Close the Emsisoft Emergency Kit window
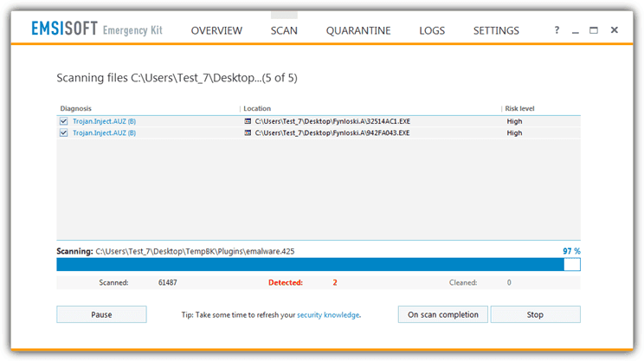The height and width of the screenshot is (361, 644). coord(615,30)
